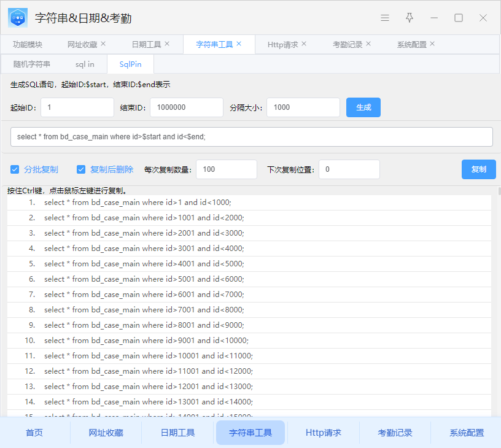Minimize the application window
Image resolution: width=501 pixels, height=448 pixels.
[x=434, y=18]
